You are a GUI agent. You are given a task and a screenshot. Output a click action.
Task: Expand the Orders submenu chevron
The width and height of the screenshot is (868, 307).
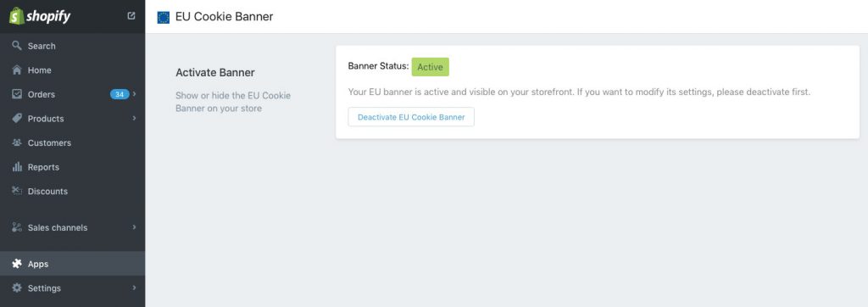[x=135, y=94]
